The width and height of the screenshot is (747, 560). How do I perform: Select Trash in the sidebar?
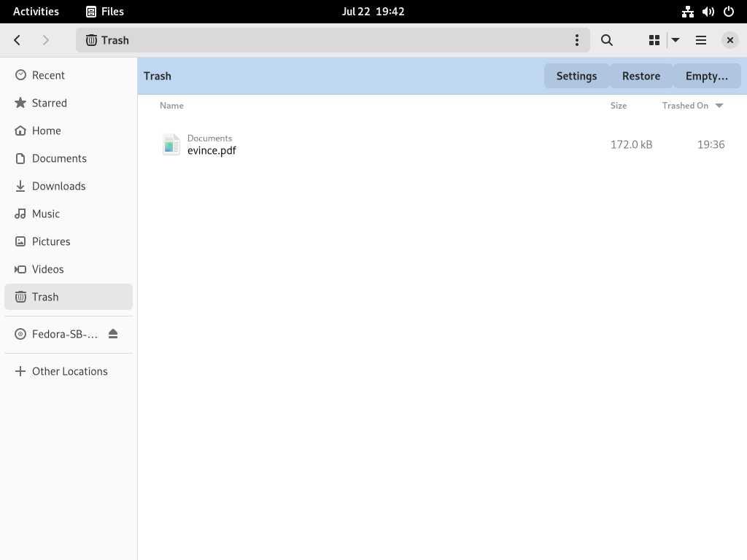coord(69,297)
